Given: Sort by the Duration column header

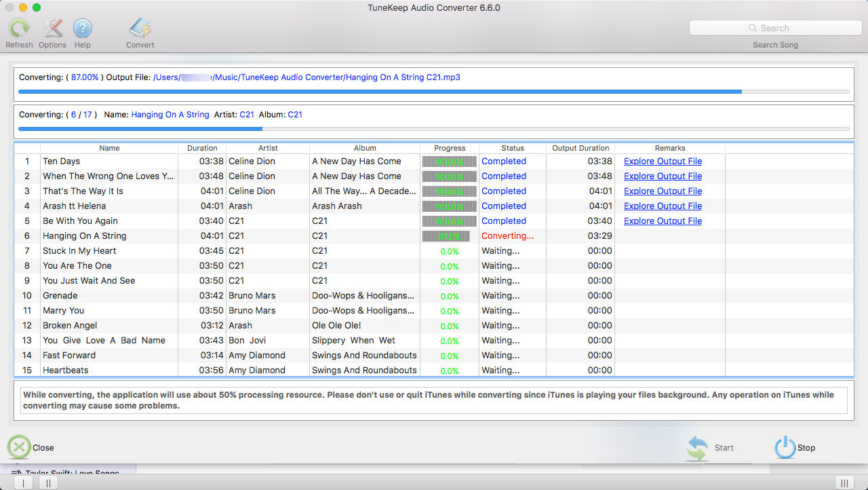Looking at the screenshot, I should coord(202,148).
